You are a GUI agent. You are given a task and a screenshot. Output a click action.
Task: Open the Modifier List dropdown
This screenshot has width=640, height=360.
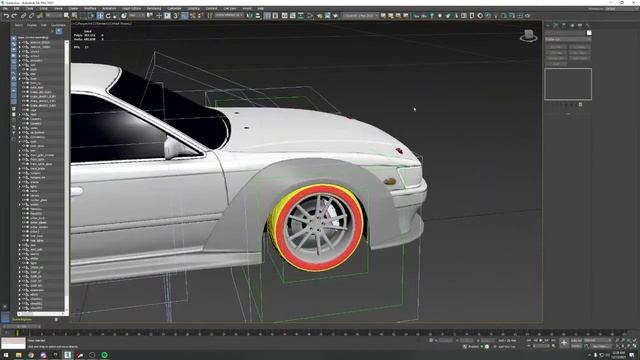(568, 39)
